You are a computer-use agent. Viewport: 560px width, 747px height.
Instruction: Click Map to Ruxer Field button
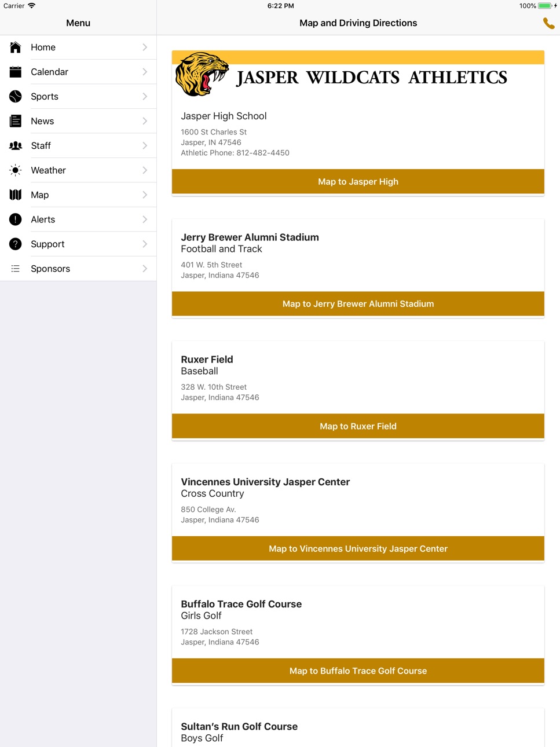tap(358, 426)
